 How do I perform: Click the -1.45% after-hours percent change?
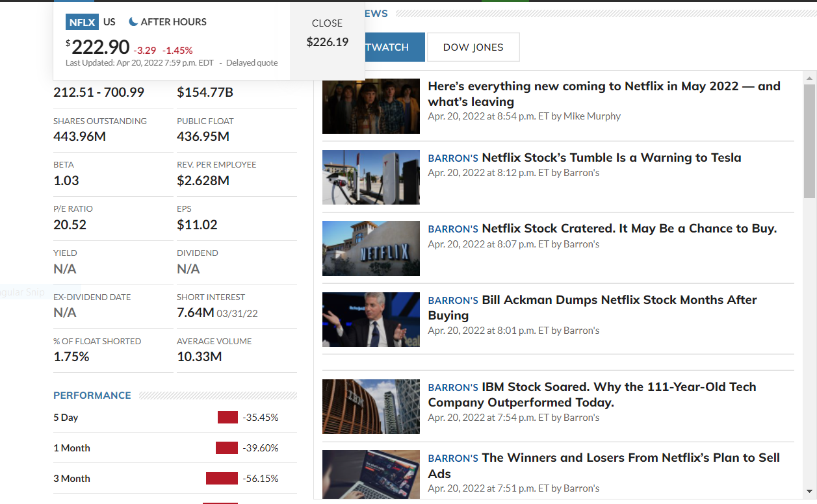tap(177, 50)
